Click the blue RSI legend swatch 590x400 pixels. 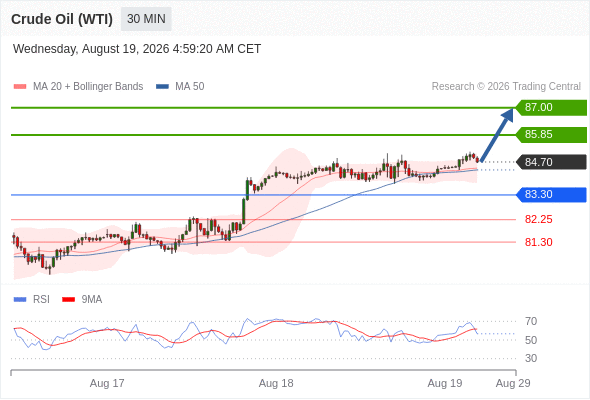click(x=20, y=300)
